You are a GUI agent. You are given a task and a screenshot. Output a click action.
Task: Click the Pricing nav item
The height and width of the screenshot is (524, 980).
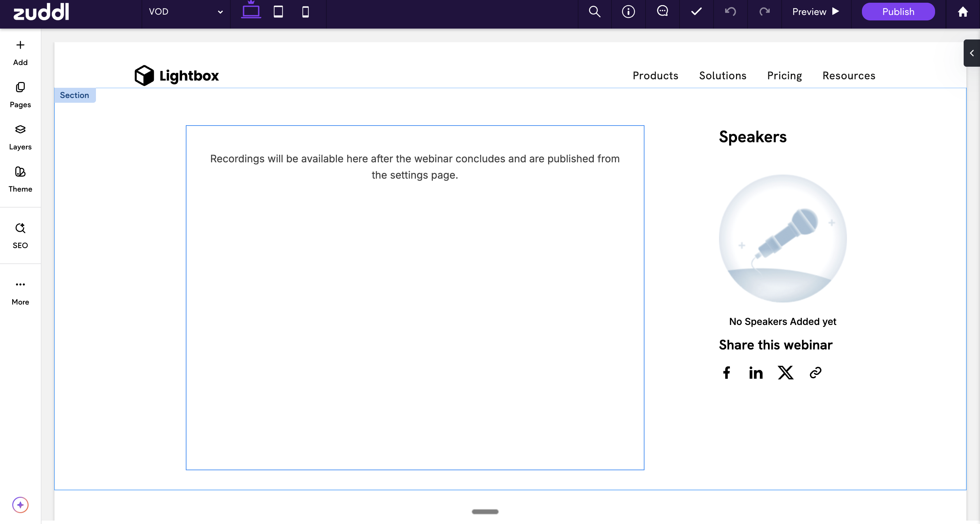[x=784, y=75]
